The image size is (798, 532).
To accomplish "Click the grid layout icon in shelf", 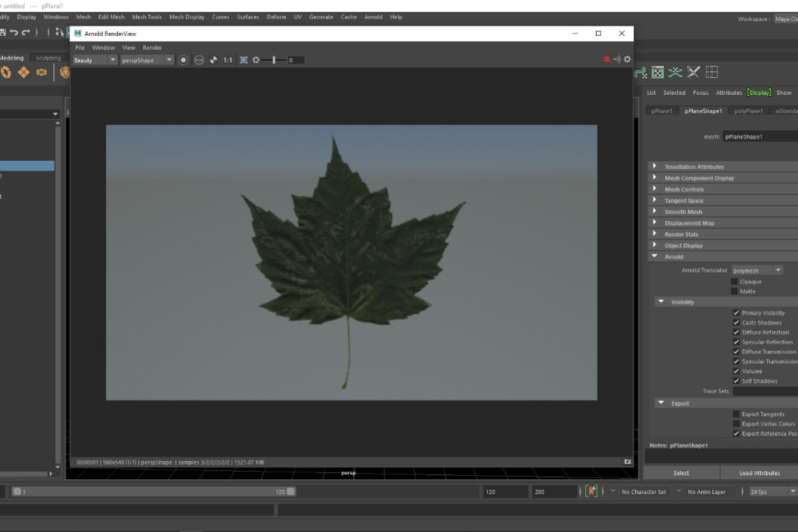I will pos(712,72).
